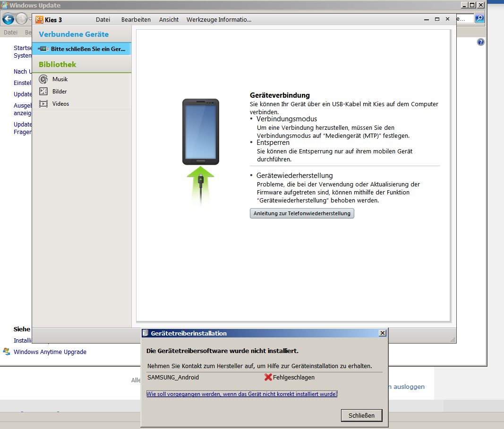
Task: Click the Verbindungsmodus bullet text
Action: (287, 119)
